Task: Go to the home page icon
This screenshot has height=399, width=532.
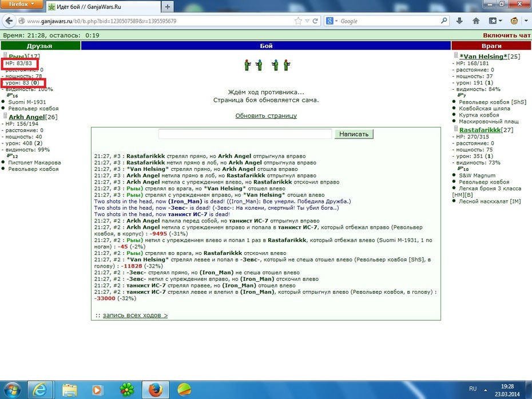Action: pyautogui.click(x=476, y=21)
